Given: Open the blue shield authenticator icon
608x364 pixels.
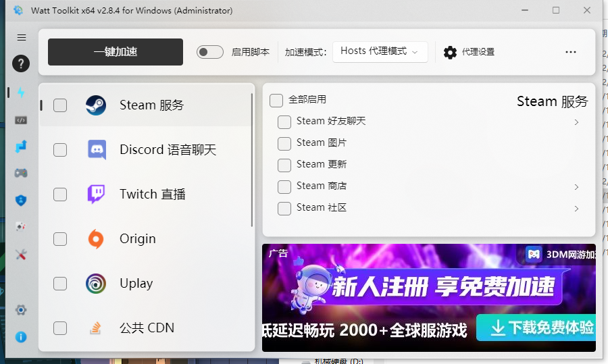Looking at the screenshot, I should (22, 200).
